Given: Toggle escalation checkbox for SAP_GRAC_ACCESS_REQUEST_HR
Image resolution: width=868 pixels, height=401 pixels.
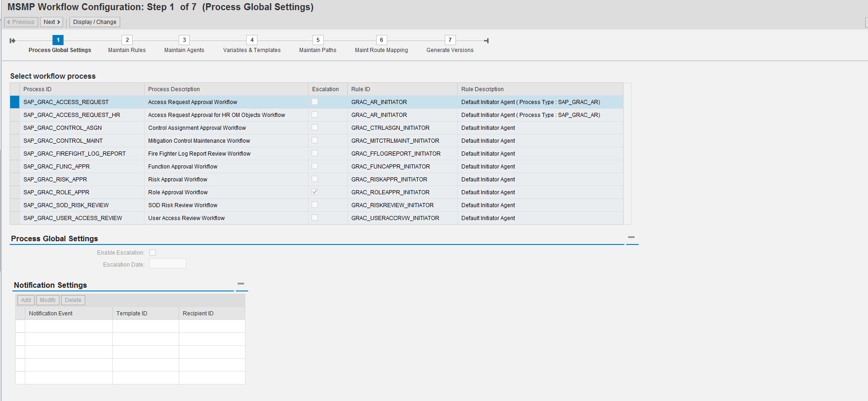Looking at the screenshot, I should (x=315, y=115).
